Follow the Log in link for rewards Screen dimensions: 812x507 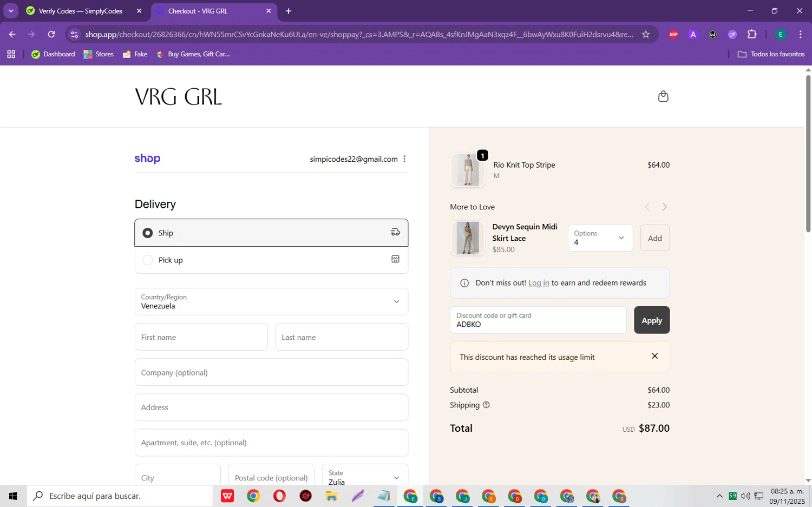[x=539, y=283]
